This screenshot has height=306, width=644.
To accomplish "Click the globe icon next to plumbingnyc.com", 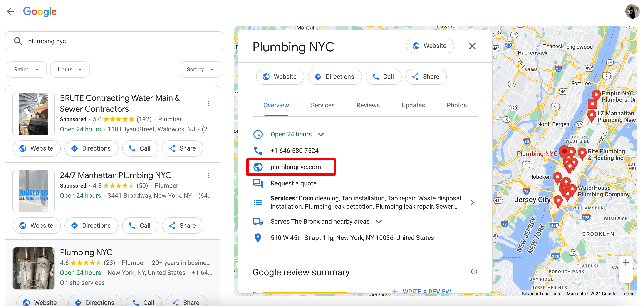I will click(x=258, y=167).
